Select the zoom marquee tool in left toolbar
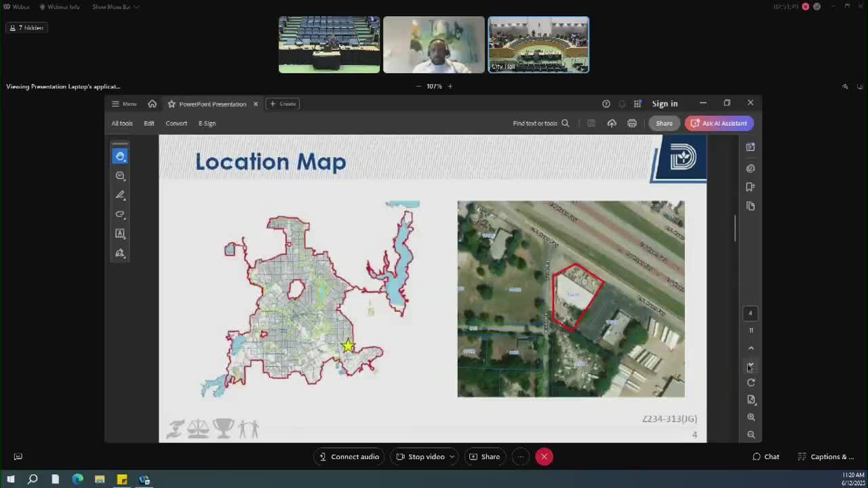This screenshot has height=488, width=868. click(x=120, y=176)
